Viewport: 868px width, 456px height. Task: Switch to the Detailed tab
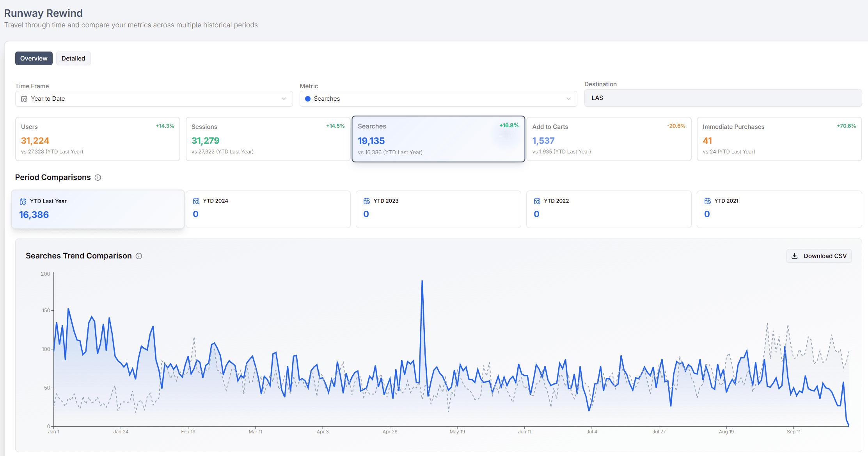pos(73,59)
